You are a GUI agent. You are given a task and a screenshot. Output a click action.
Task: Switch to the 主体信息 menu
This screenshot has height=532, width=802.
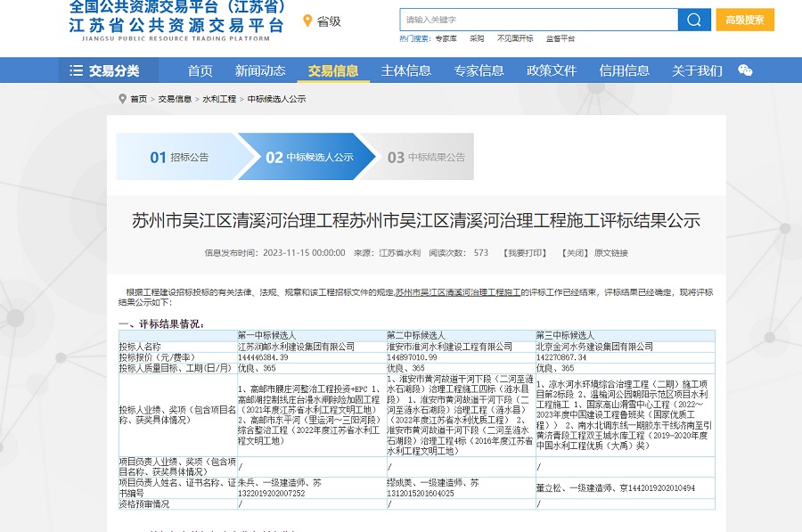[x=405, y=70]
